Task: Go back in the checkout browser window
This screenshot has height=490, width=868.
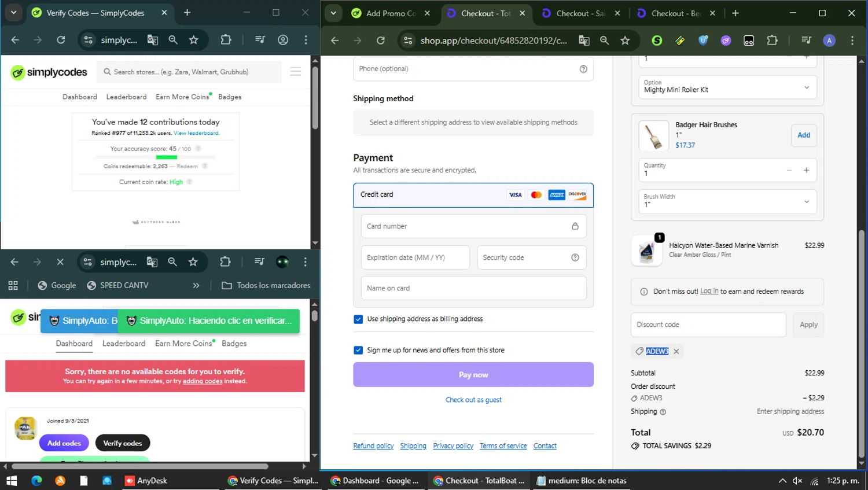Action: 334,40
